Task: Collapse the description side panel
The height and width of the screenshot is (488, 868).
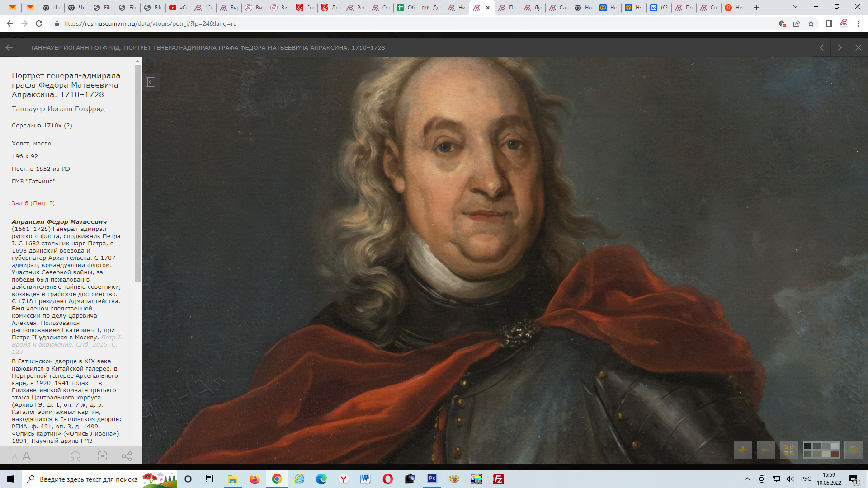Action: 151,82
